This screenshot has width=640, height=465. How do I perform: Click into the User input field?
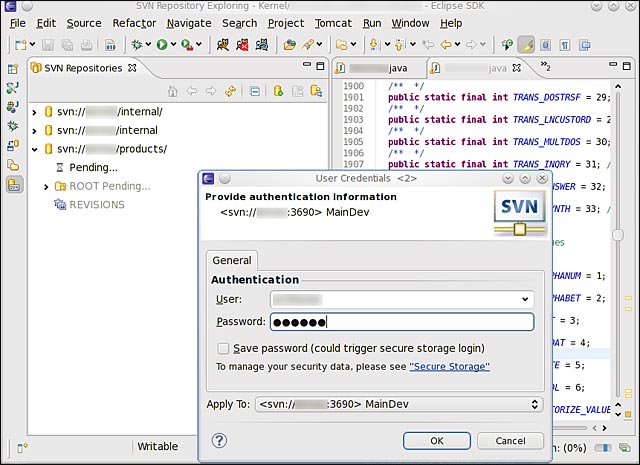(x=402, y=299)
